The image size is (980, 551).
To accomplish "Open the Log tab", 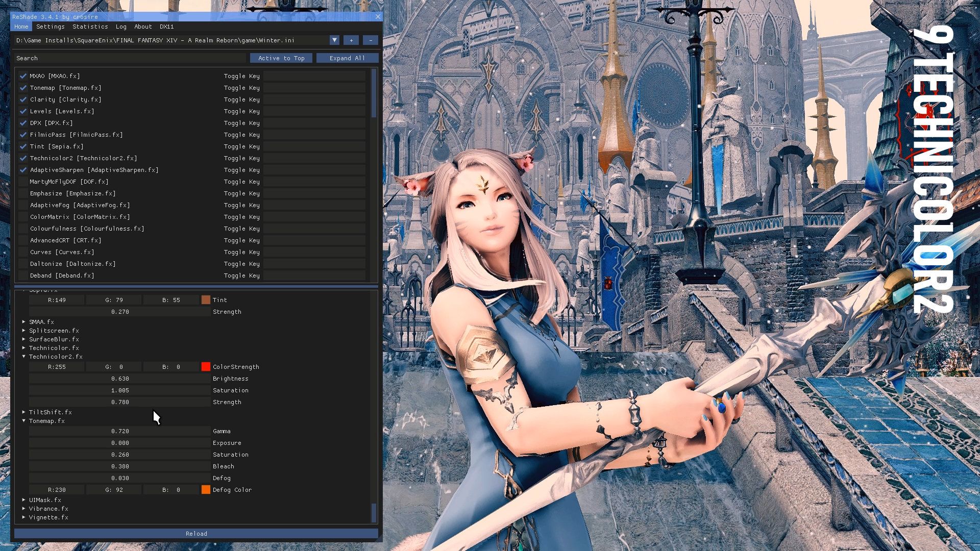I will pos(121,27).
